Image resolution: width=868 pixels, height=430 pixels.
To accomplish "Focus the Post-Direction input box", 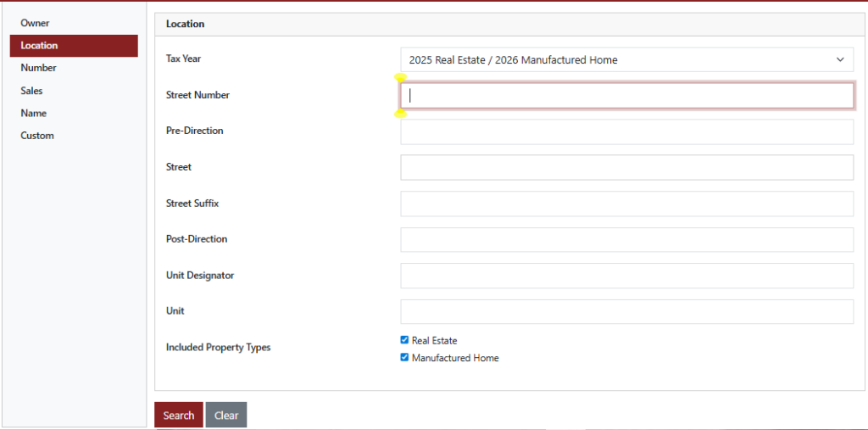I will coord(626,240).
